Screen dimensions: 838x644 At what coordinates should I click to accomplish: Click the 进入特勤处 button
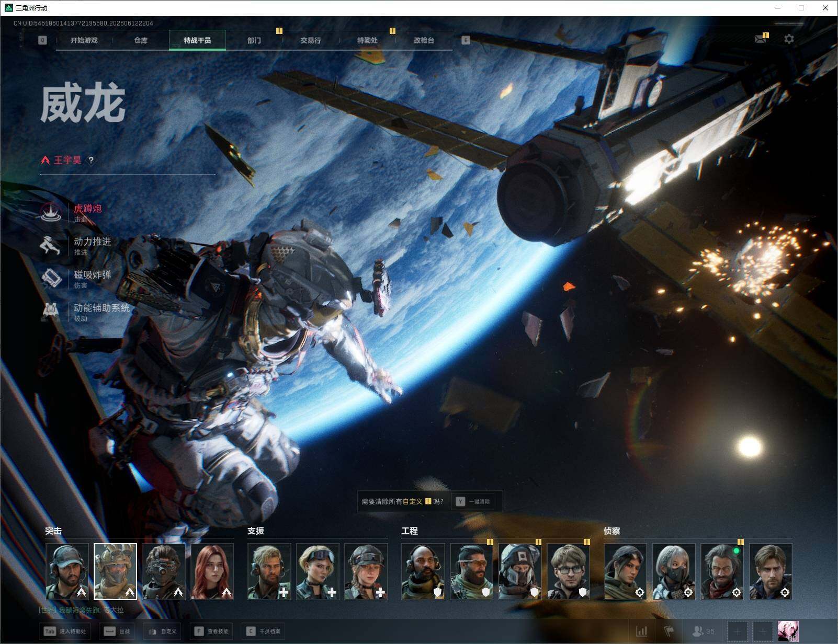coord(64,631)
